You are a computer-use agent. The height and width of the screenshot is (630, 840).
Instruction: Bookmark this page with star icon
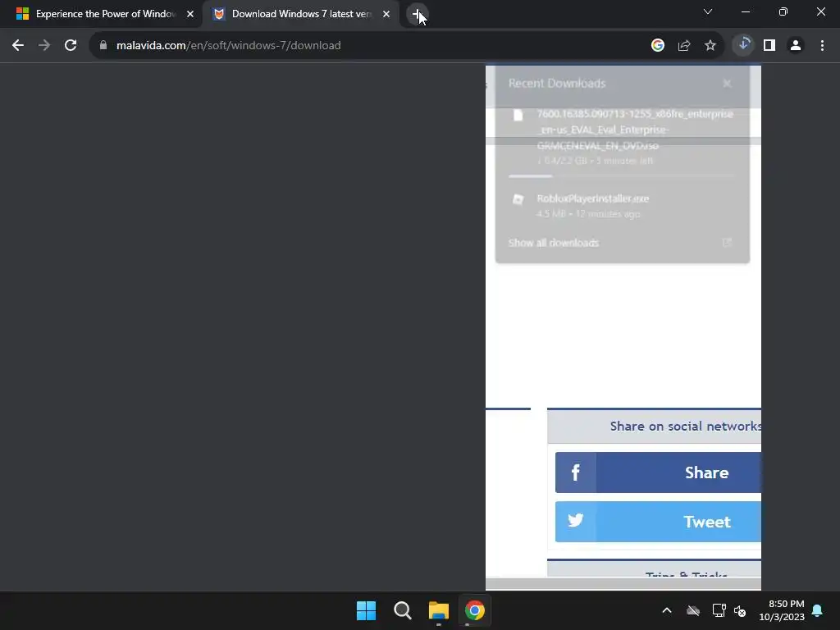pos(710,46)
